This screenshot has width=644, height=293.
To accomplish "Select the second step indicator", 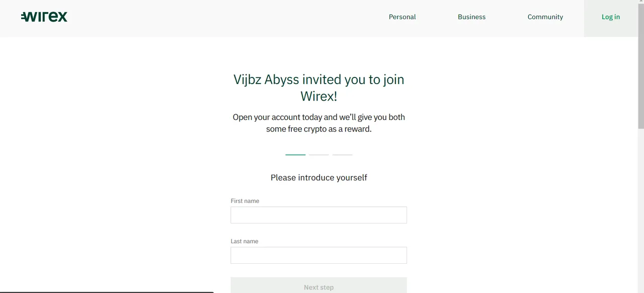I will pyautogui.click(x=318, y=155).
